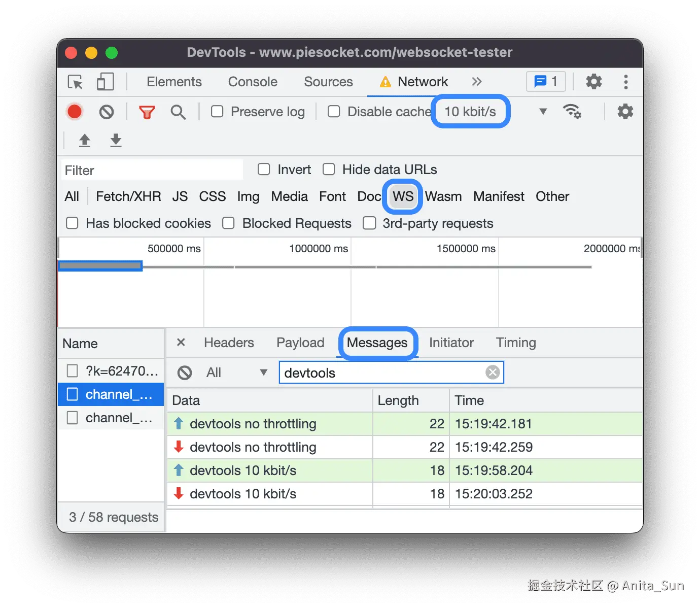Expand the throttling dropdown arrow
This screenshot has width=700, height=608.
[x=543, y=112]
